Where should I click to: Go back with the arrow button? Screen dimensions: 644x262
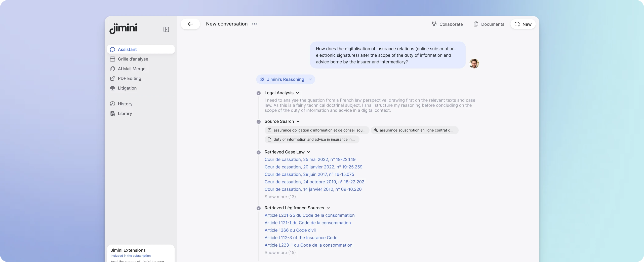(x=190, y=24)
